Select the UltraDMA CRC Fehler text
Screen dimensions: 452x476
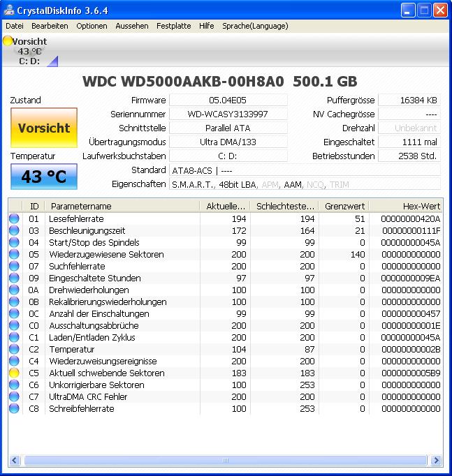click(88, 396)
